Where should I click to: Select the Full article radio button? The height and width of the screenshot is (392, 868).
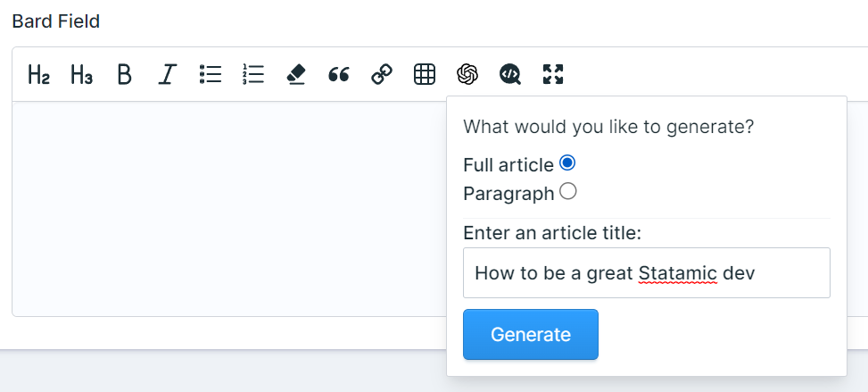567,163
